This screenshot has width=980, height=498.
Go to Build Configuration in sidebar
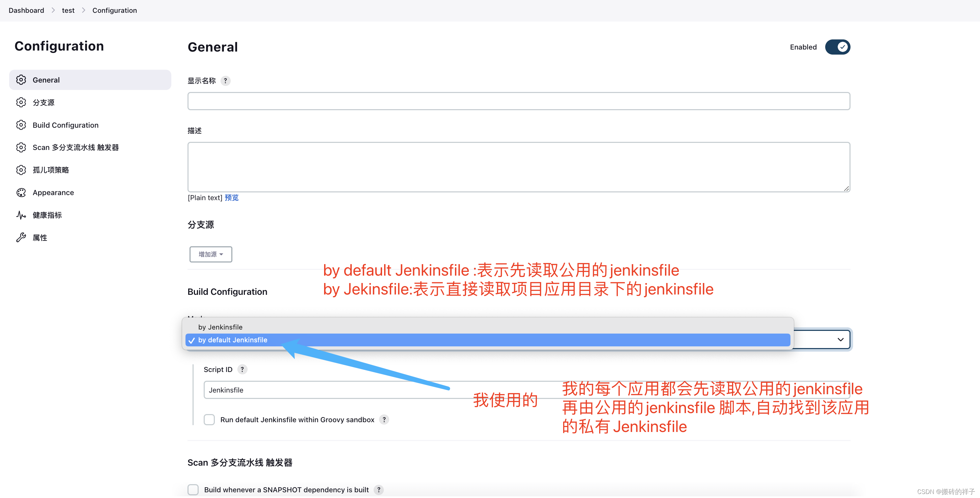65,125
